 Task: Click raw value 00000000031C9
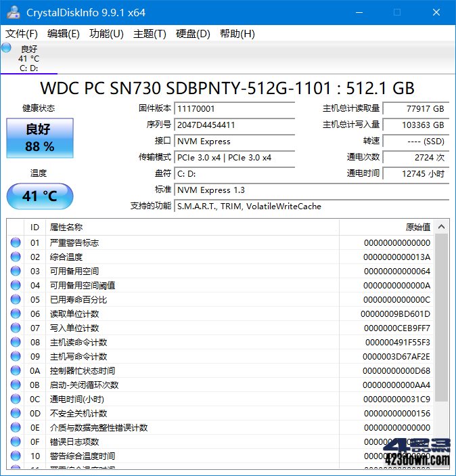(397, 399)
